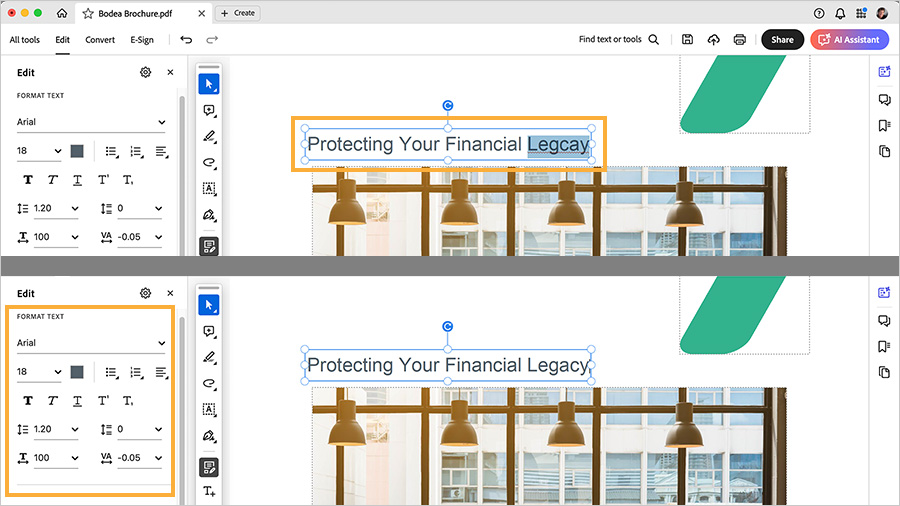Open the text color swatch in lower panel
This screenshot has height=506, width=900.
(77, 372)
